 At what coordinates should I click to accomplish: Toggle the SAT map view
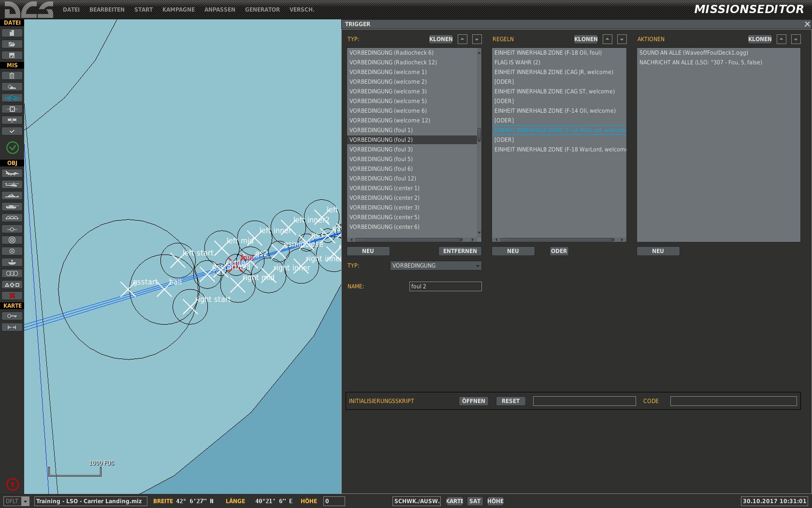(x=475, y=501)
